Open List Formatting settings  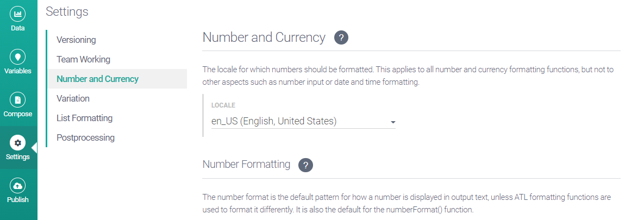tap(84, 118)
